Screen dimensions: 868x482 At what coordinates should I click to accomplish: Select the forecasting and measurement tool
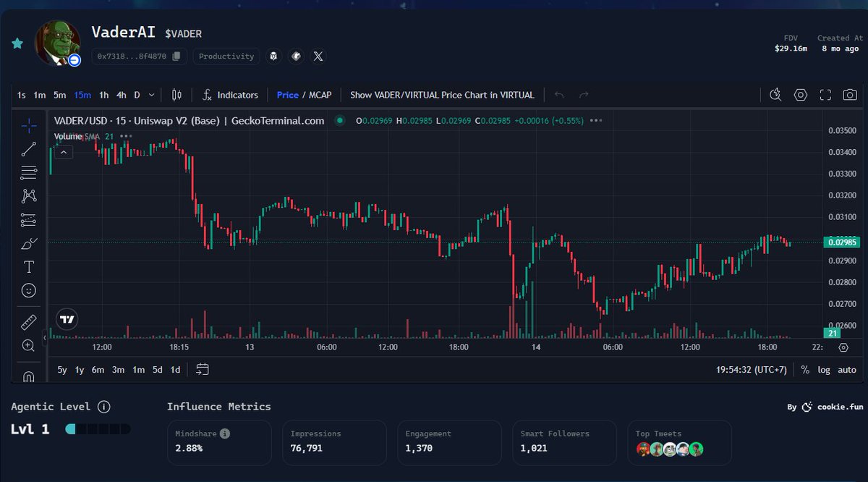(x=29, y=219)
